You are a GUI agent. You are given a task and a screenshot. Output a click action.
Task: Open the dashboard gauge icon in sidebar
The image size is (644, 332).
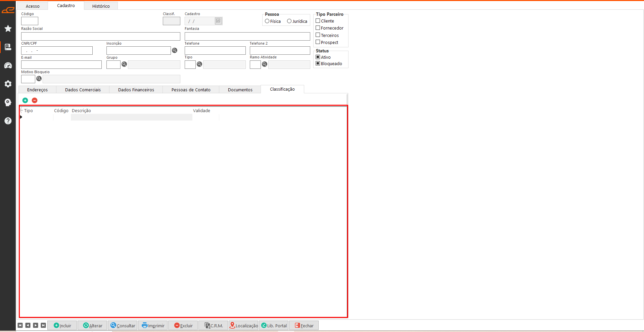click(8, 65)
